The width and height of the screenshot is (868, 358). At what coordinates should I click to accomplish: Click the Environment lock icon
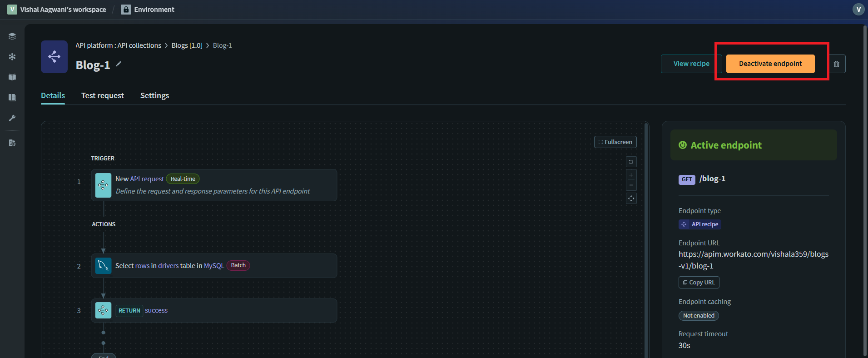tap(126, 9)
